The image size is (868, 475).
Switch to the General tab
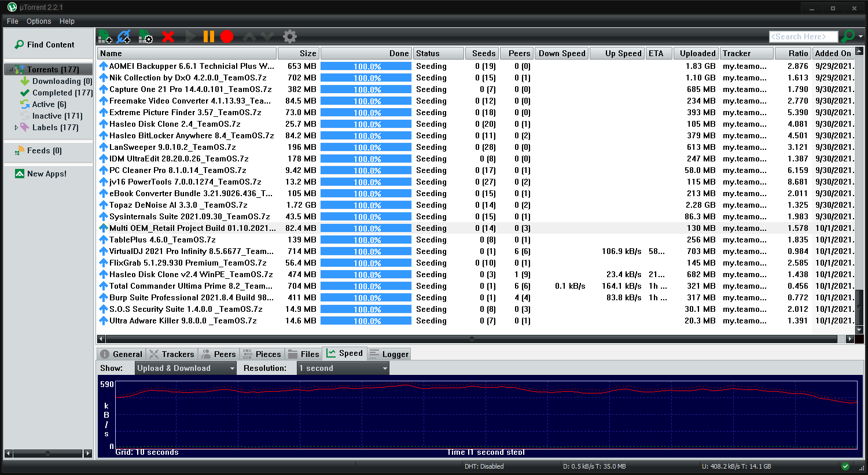tap(121, 354)
